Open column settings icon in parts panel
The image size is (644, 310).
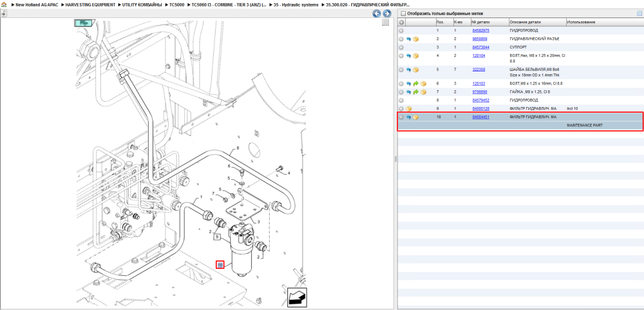(x=639, y=14)
